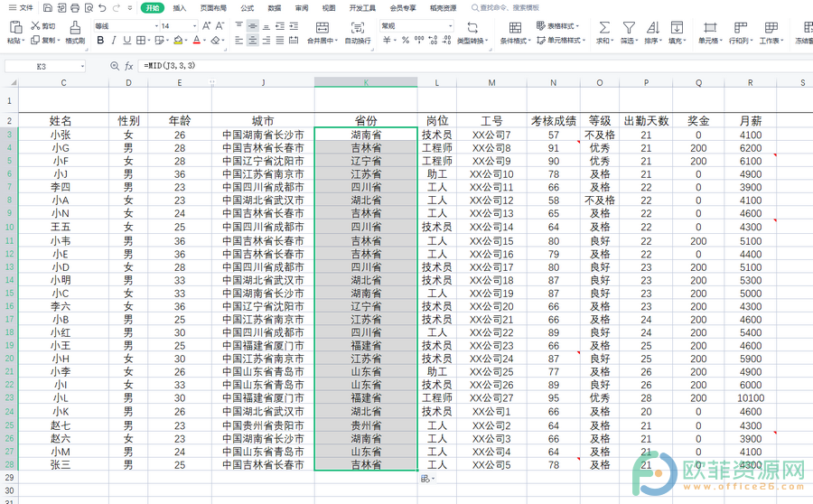Click the formula bar showing =MID(J3,3,3)
The image size is (813, 504).
[x=475, y=66]
